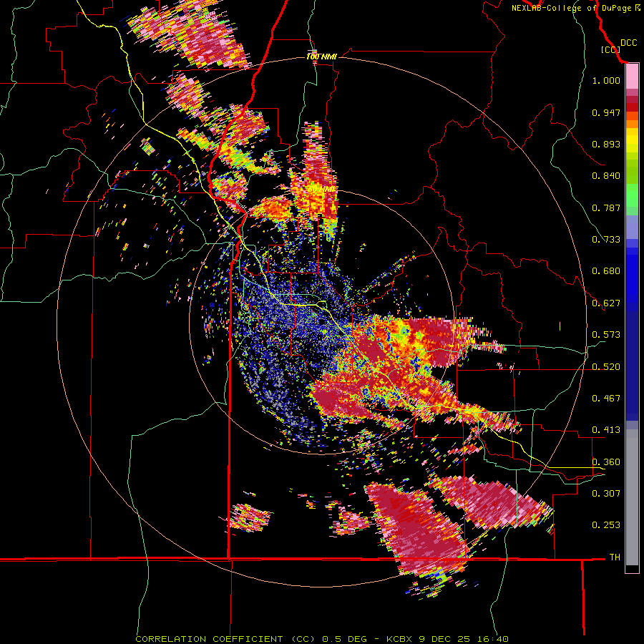The width and height of the screenshot is (644, 644).
Task: Select the 0.840 scale value
Action: [x=606, y=176]
